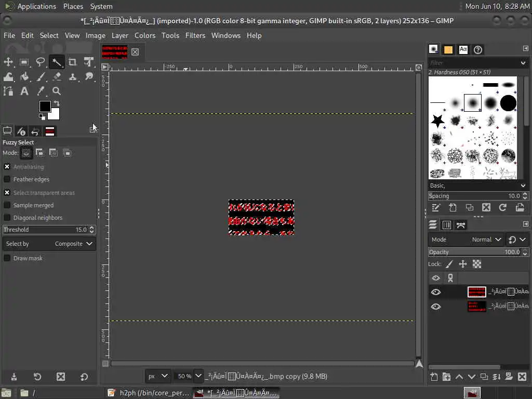Open Places system menu
Screen dimensions: 532x399
(x=73, y=6)
